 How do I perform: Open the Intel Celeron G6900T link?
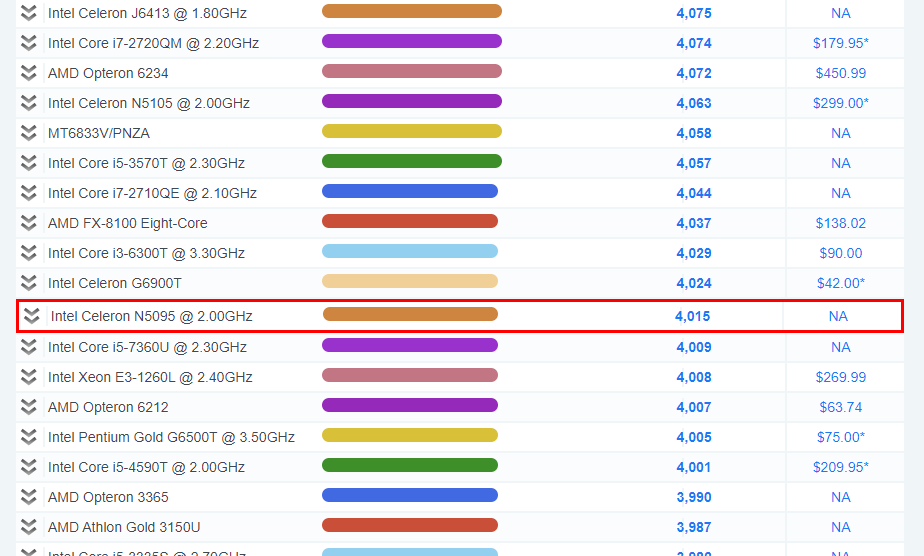pyautogui.click(x=114, y=283)
